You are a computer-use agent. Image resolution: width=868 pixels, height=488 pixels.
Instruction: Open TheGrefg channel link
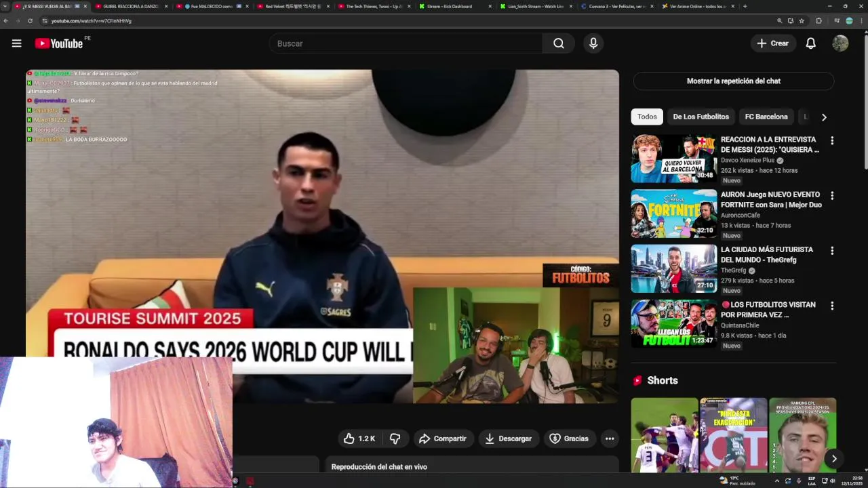pyautogui.click(x=733, y=270)
